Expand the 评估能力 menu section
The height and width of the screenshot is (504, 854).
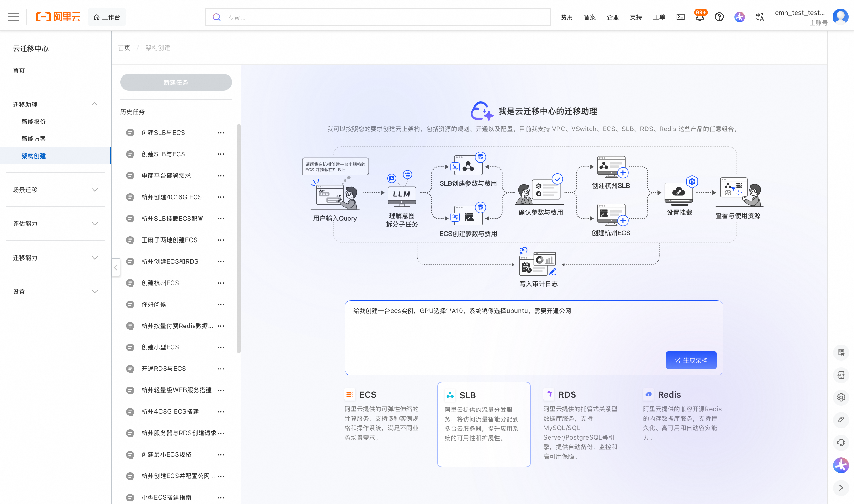tap(94, 224)
